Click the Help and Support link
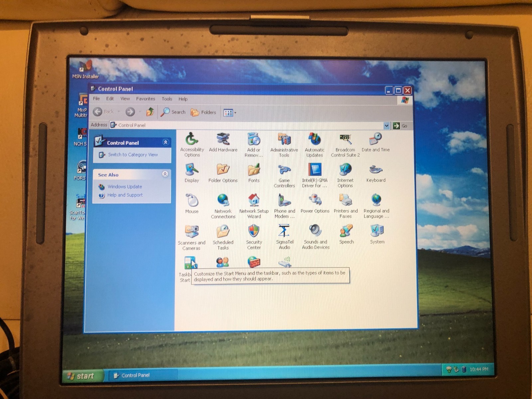The width and height of the screenshot is (532, 399). point(125,195)
